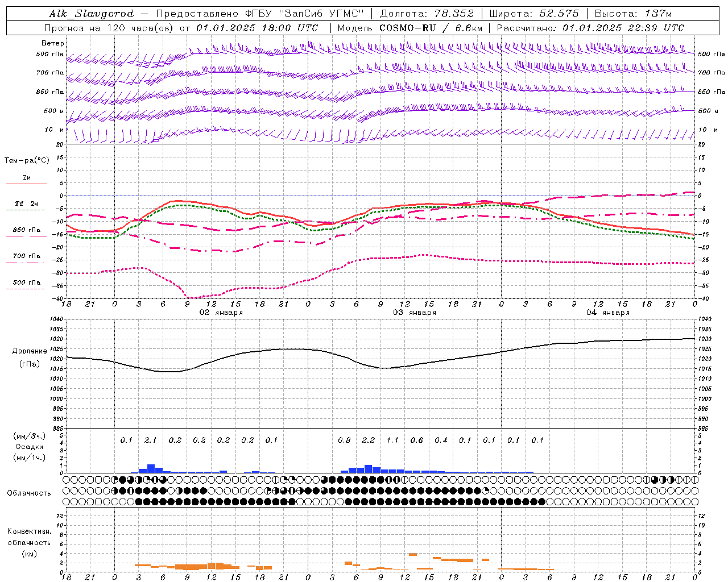The width and height of the screenshot is (728, 582).
Task: Click the forecast start time 01.01.2025 18:00 UTC
Action: coord(257,28)
